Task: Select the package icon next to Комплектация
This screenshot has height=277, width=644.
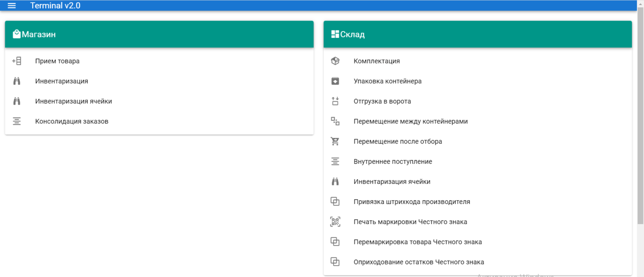Action: (x=335, y=60)
